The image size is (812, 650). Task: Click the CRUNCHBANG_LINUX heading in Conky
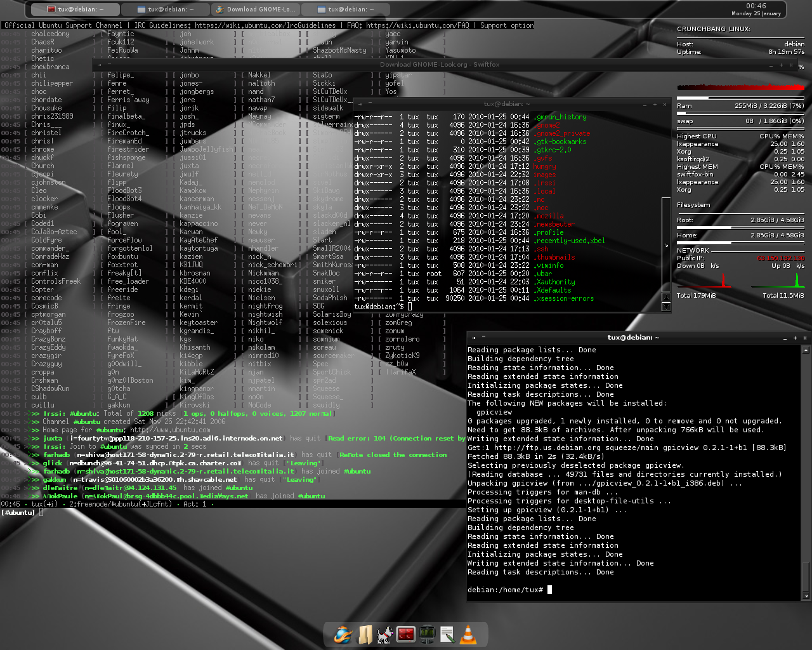coord(714,29)
